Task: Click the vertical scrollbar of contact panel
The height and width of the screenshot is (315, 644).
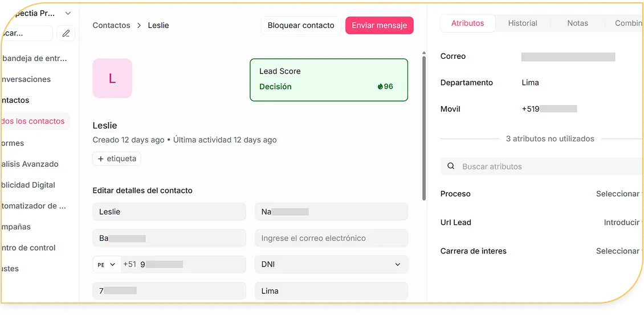Action: point(423,126)
